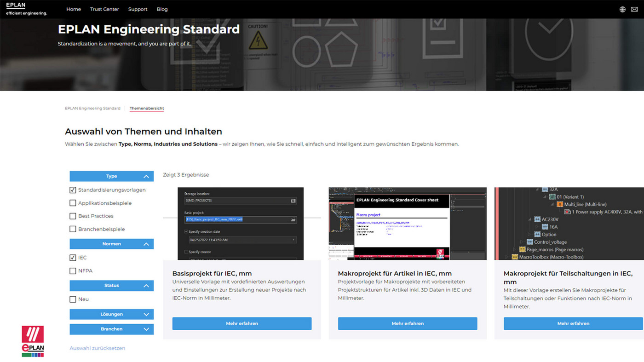The width and height of the screenshot is (644, 362).
Task: Open the Trust Center menu item
Action: click(x=104, y=9)
